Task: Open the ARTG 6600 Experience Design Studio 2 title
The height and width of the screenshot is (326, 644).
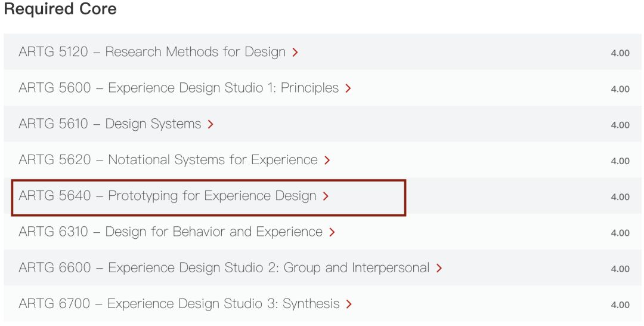Action: click(224, 267)
